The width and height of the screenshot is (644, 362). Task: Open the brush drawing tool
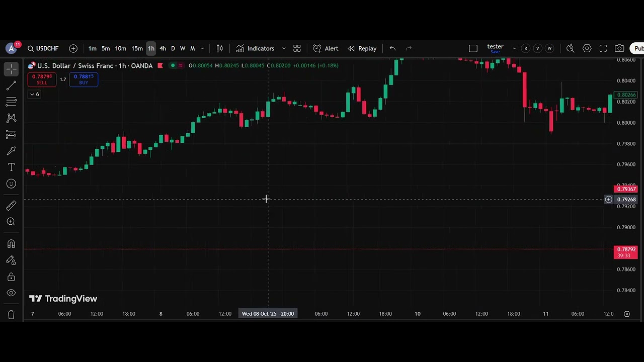11,151
